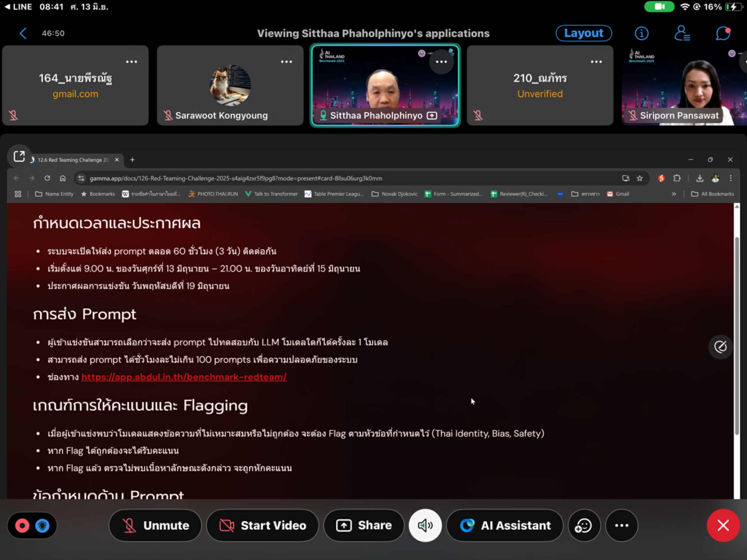Screen dimensions: 747x560
Task: Pop out the shared content window
Action: click(x=19, y=156)
